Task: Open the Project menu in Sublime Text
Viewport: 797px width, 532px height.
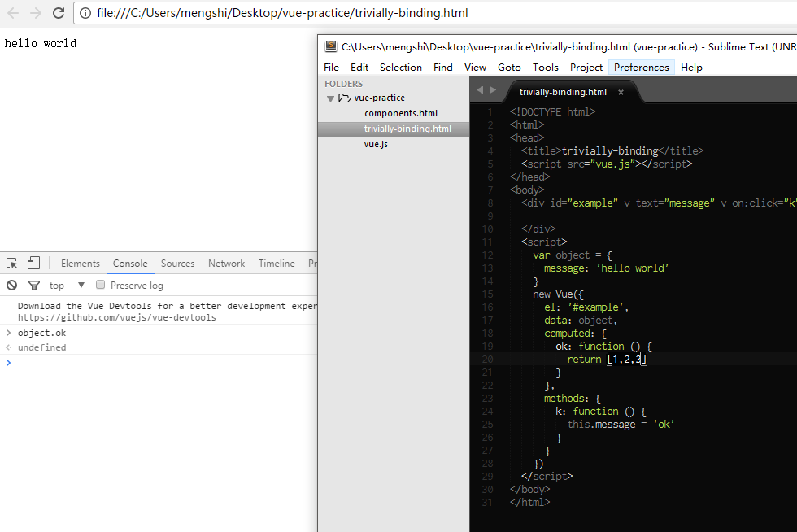Action: pyautogui.click(x=586, y=68)
